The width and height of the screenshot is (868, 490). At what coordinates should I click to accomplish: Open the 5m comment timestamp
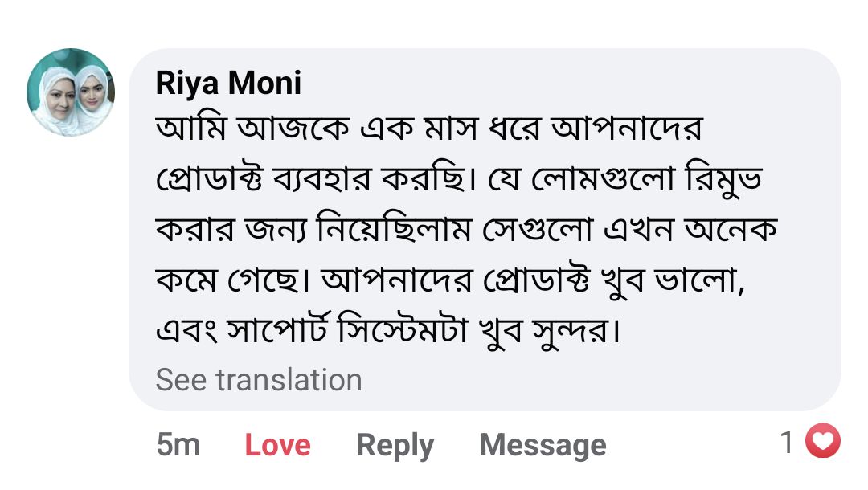(x=178, y=444)
